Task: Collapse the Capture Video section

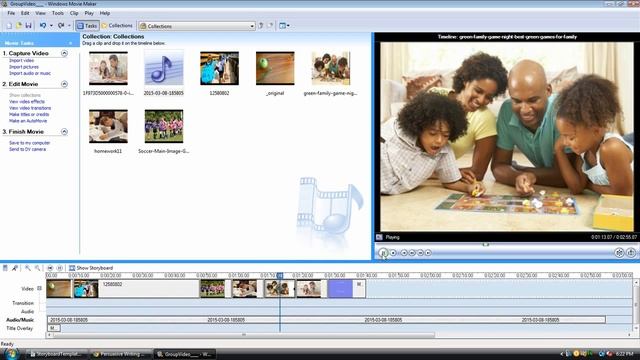Action: click(x=64, y=53)
